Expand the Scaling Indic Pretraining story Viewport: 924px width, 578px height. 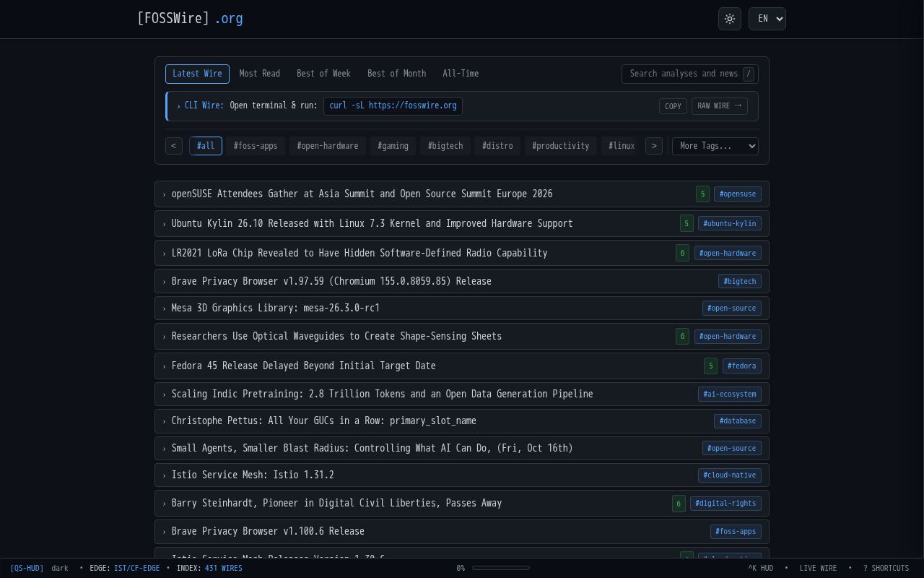[x=462, y=394]
